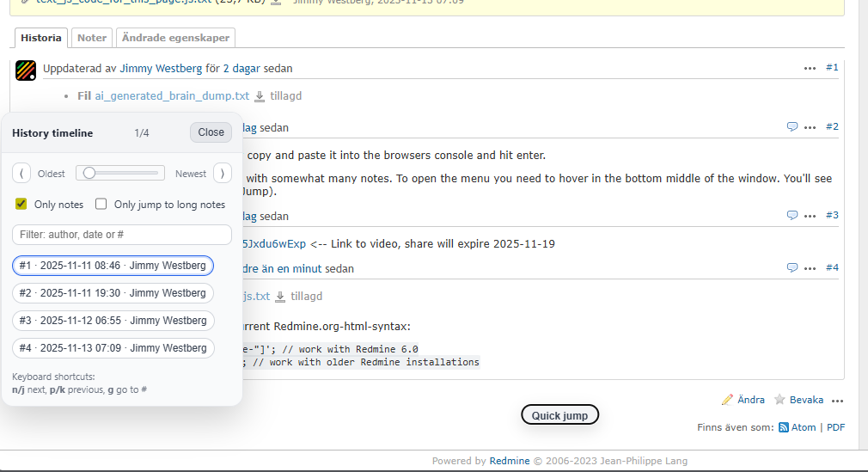Expand the issue actions ellipsis beside Bevaka

click(837, 401)
